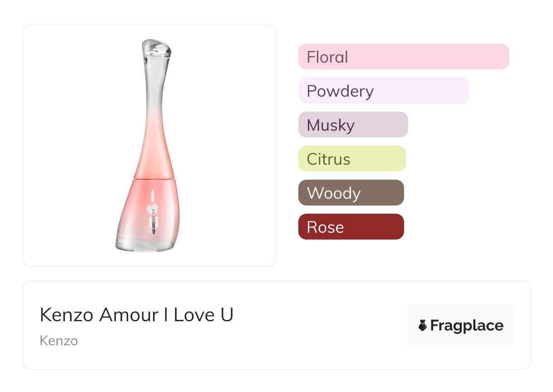Select the brown Woody accord bar
Image resolution: width=553 pixels, height=392 pixels.
pos(351,193)
